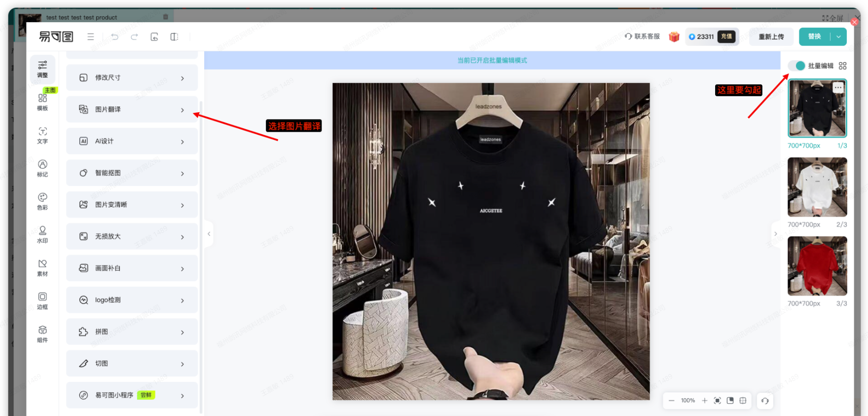868x416 pixels.
Task: Click the 重新上传 re-upload button
Action: [771, 37]
